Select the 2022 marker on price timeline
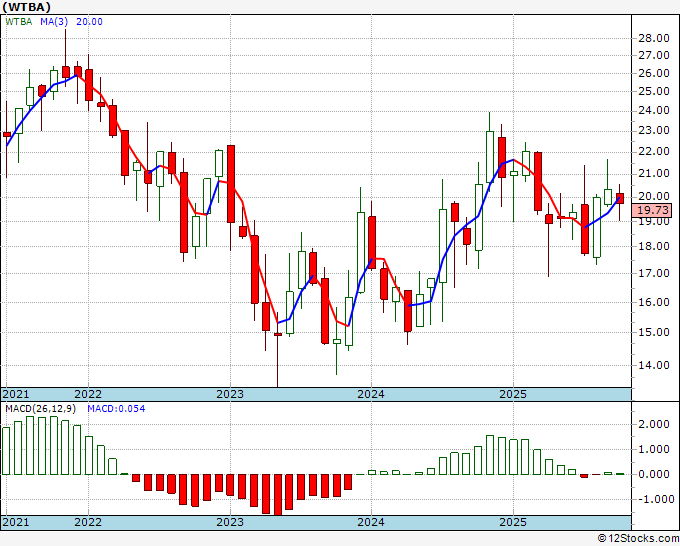 (x=88, y=394)
